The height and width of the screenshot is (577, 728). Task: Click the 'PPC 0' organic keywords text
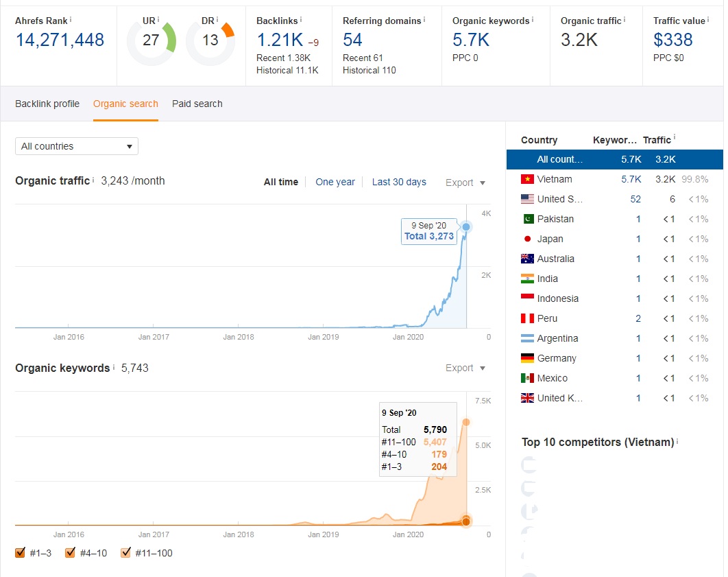pyautogui.click(x=465, y=58)
